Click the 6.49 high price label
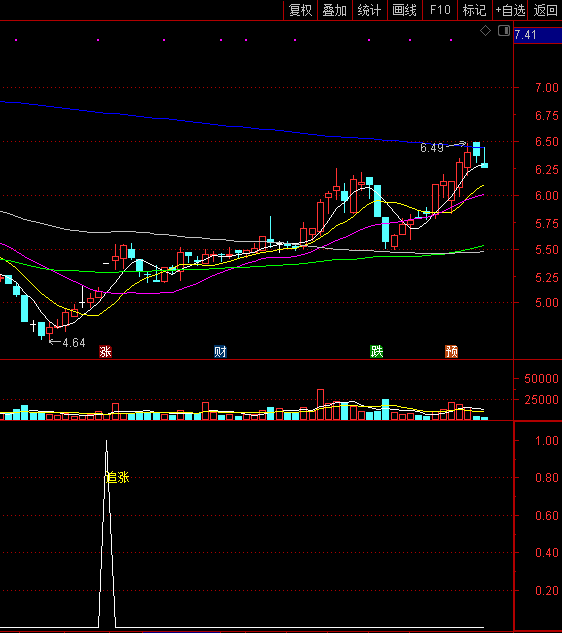Screen dimensions: 562x633 (x=432, y=148)
